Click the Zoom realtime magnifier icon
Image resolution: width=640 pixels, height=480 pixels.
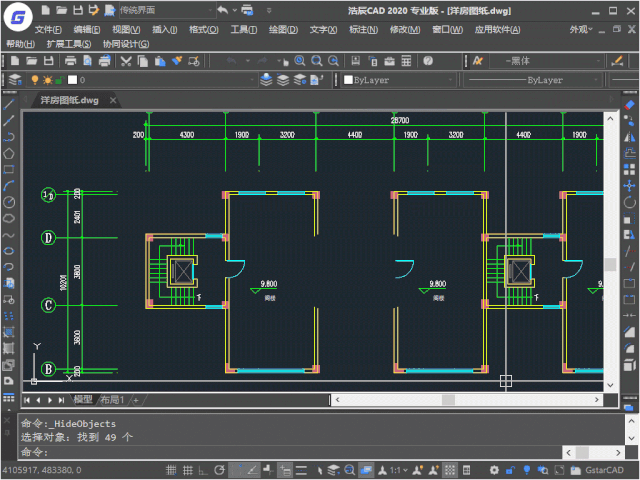299,61
